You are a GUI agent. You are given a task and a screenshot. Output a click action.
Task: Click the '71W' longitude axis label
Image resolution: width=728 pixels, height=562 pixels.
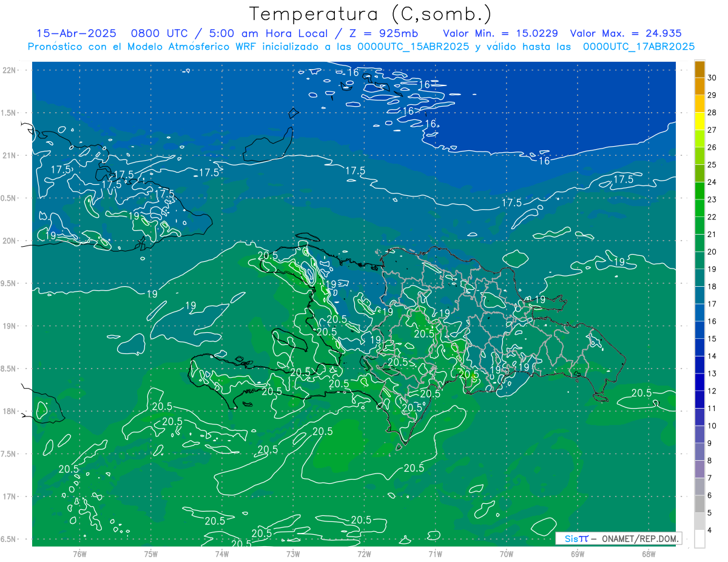coord(435,554)
